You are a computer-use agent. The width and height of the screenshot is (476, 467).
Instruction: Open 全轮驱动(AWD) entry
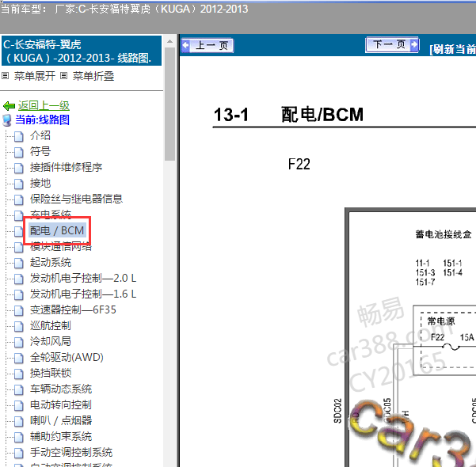[67, 357]
